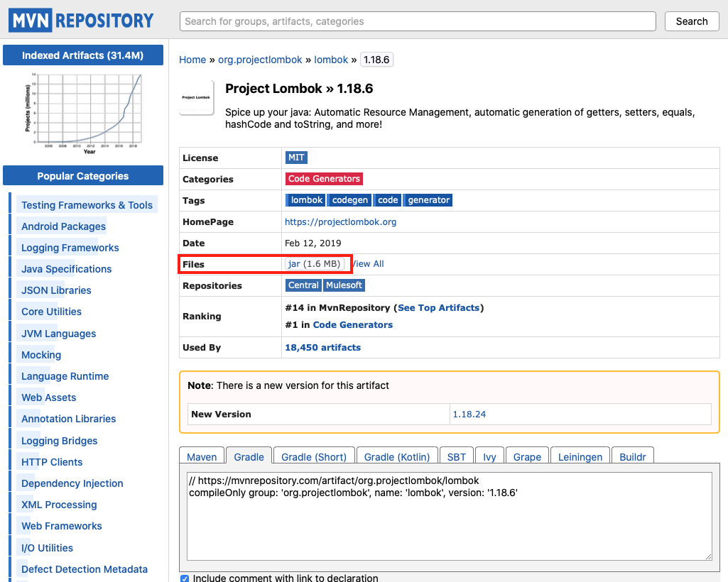Open Web Assets category

pyautogui.click(x=49, y=397)
